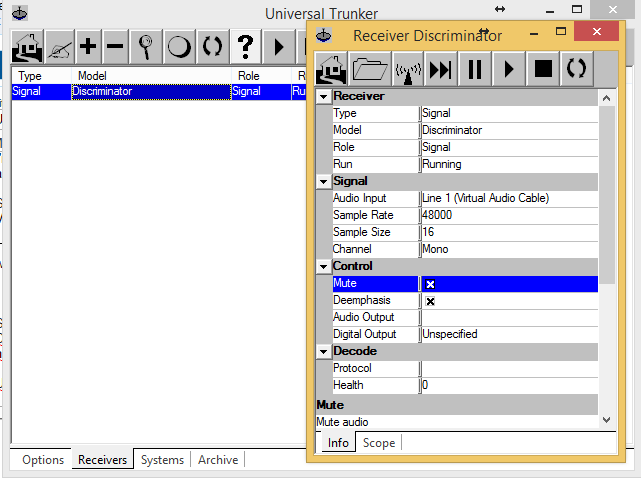The image size is (641, 478).
Task: Select the Scope tab in Receiver Discriminator
Action: point(379,443)
